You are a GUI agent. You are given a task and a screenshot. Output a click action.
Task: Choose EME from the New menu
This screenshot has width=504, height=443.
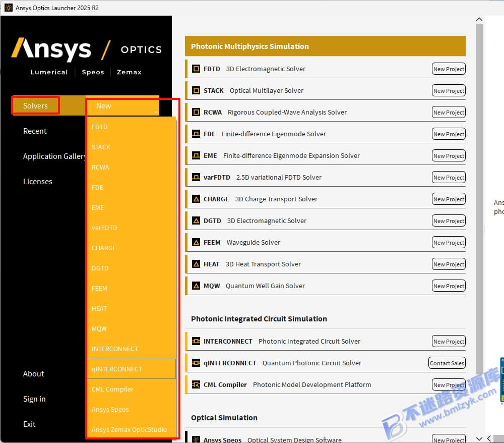click(132, 208)
